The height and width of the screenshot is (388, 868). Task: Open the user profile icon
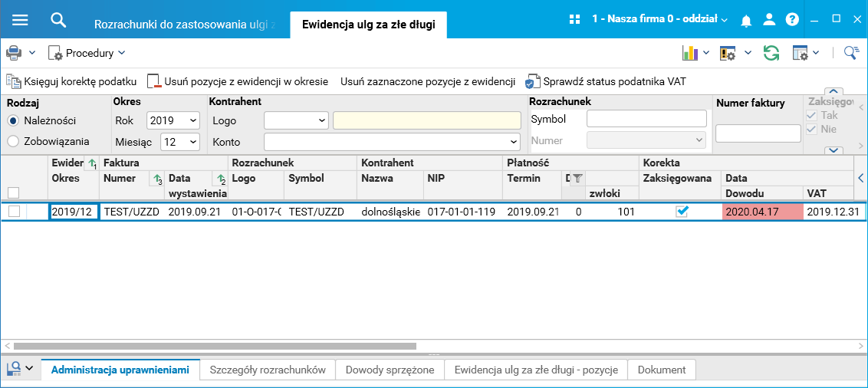pos(769,20)
